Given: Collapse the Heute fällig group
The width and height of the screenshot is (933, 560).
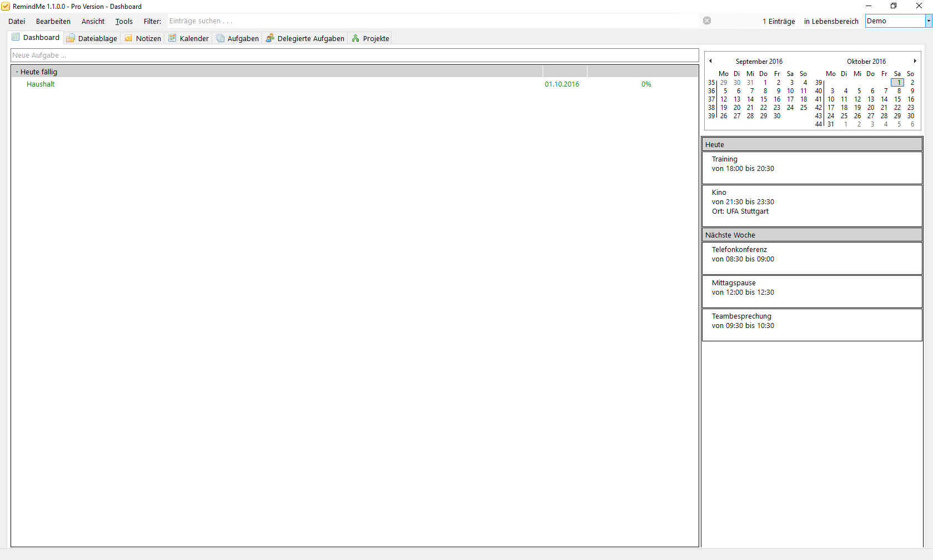Looking at the screenshot, I should point(17,72).
